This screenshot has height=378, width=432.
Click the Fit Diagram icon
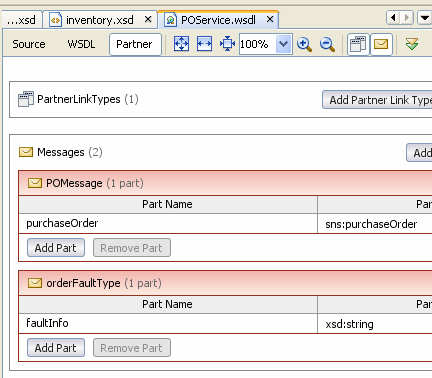click(x=181, y=44)
